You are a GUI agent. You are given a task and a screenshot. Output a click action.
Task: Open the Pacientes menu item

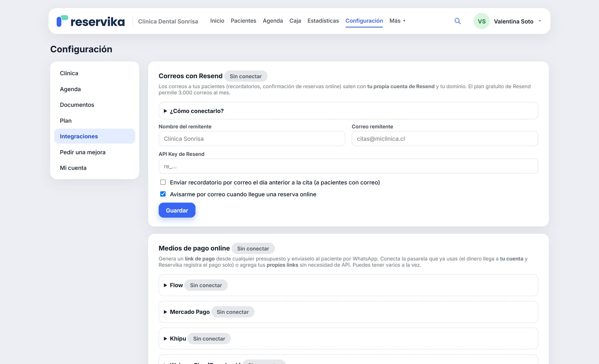coord(243,21)
